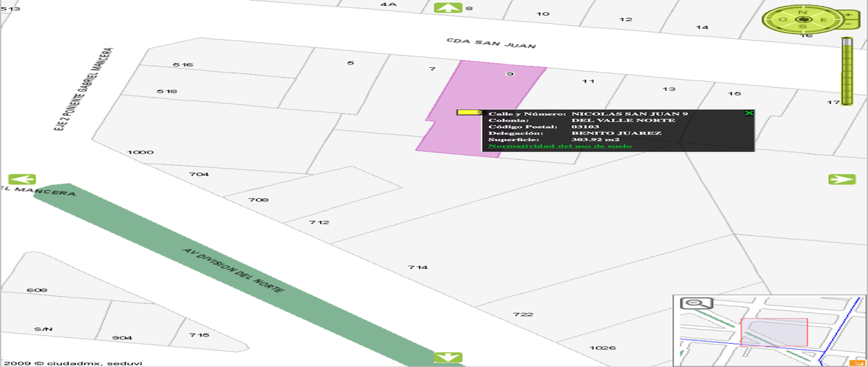Click the red viewport rectangle in overview map
The image size is (868, 367).
[x=774, y=332]
